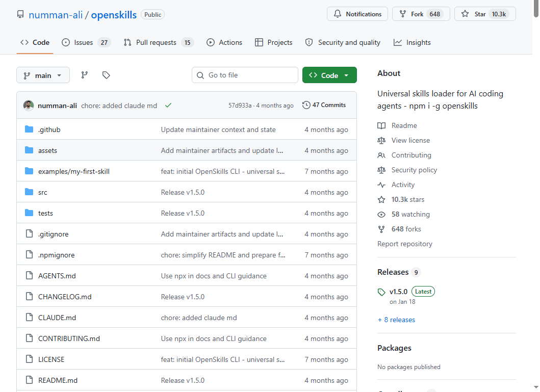Click the scale icon beside View license
The width and height of the screenshot is (540, 392).
381,140
